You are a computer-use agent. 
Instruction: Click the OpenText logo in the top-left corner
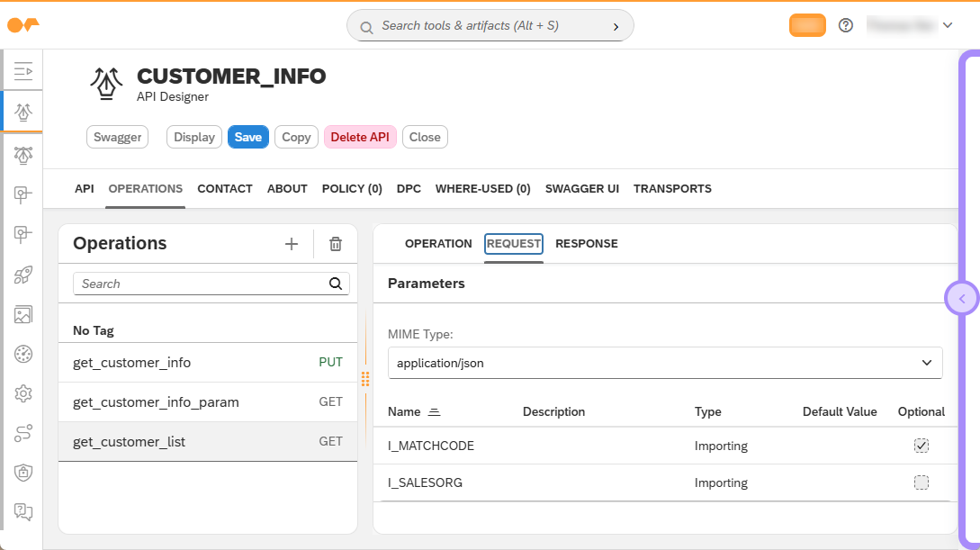click(22, 25)
